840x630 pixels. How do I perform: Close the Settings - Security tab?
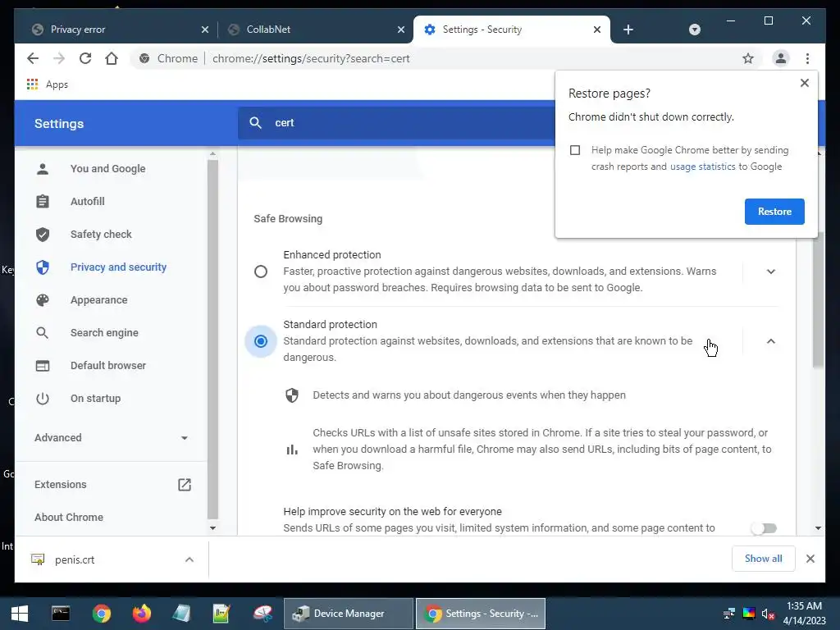(x=597, y=30)
